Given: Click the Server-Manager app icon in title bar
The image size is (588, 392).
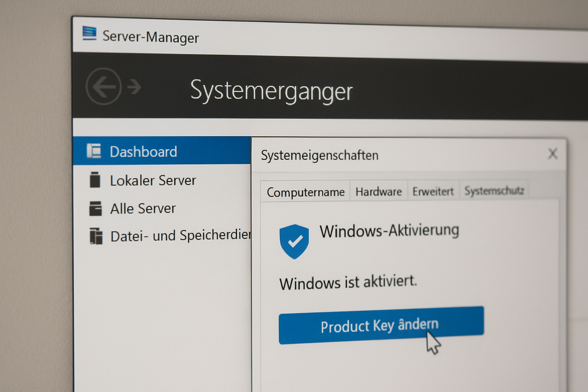Looking at the screenshot, I should (90, 33).
